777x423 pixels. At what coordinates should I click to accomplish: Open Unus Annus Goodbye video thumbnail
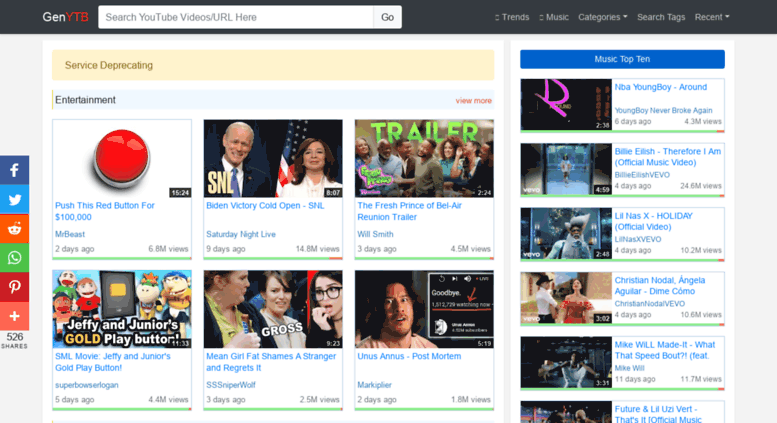[424, 309]
